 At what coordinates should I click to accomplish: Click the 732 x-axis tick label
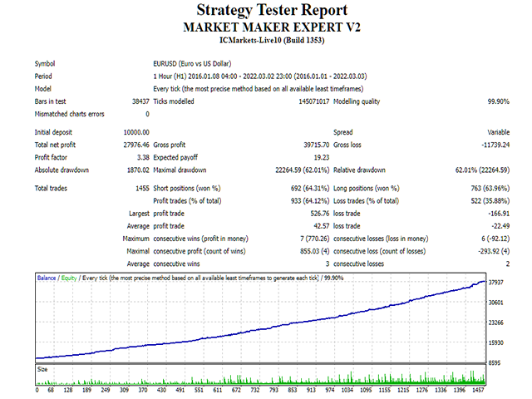(255, 390)
